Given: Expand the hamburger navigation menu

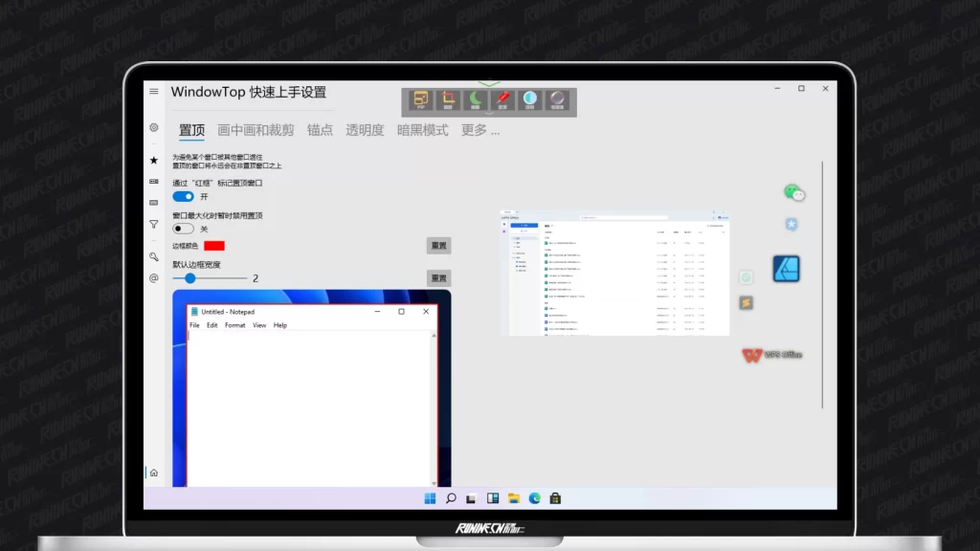Looking at the screenshot, I should tap(154, 92).
